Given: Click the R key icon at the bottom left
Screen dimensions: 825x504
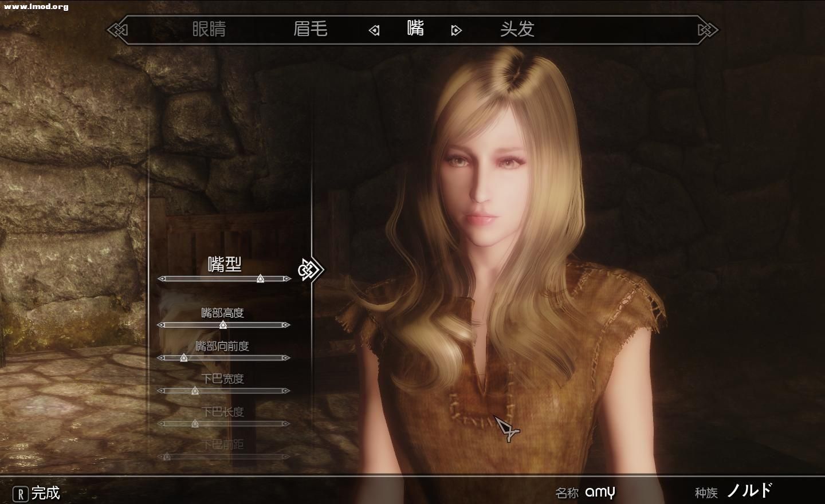Looking at the screenshot, I should (x=21, y=494).
